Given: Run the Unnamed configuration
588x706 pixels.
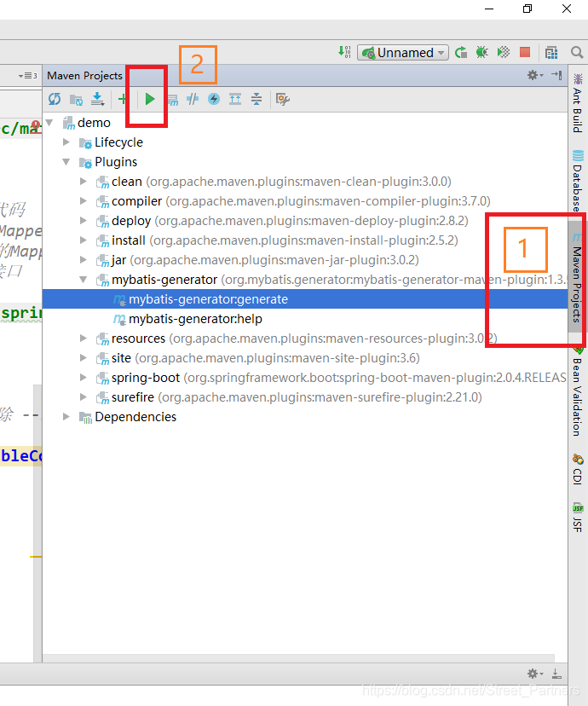Looking at the screenshot, I should [x=461, y=53].
